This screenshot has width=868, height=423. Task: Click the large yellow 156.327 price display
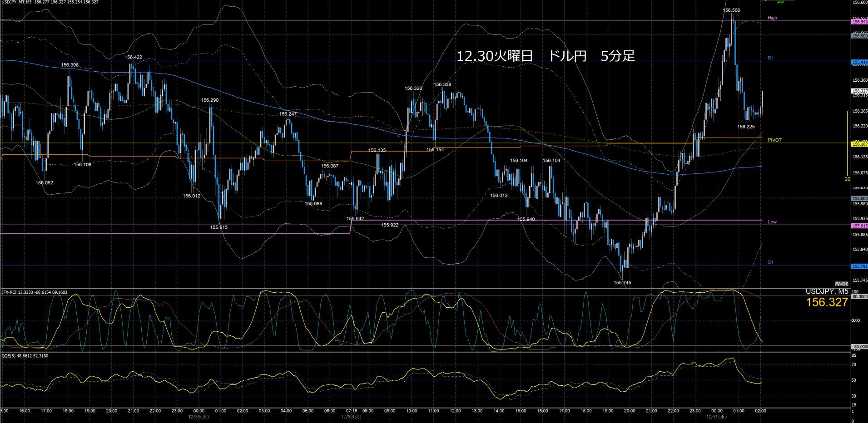827,303
